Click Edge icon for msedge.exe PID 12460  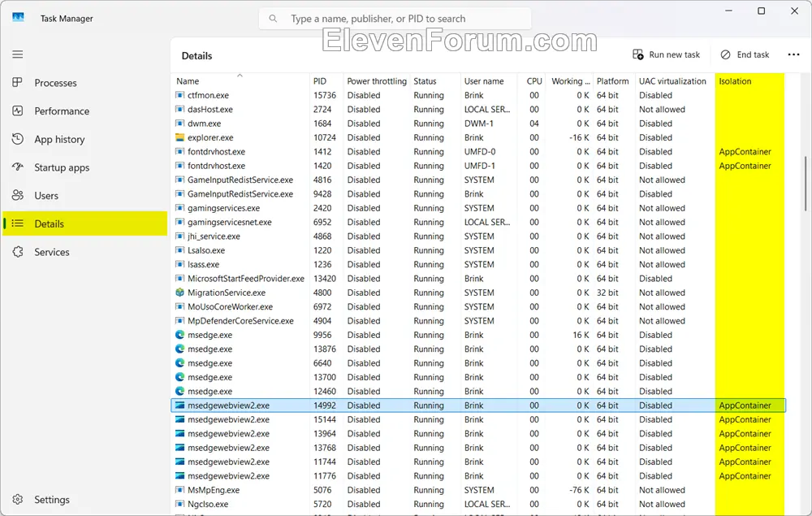[179, 391]
